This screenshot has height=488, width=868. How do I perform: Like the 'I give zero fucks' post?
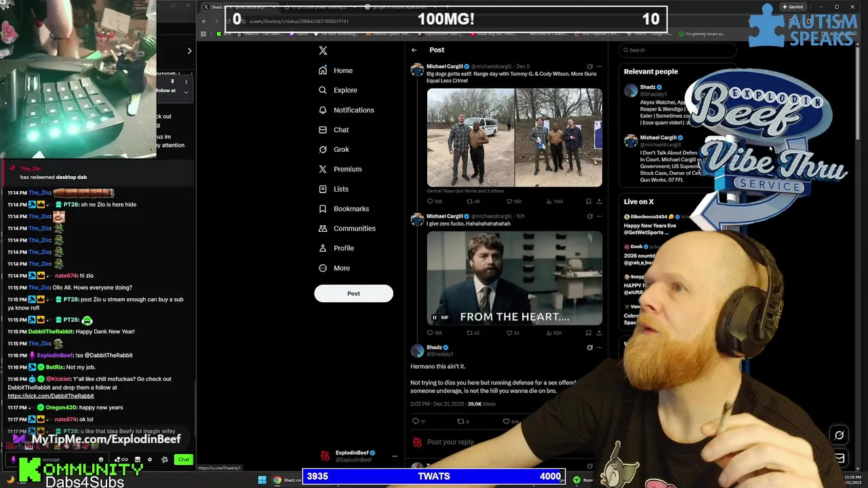513,333
